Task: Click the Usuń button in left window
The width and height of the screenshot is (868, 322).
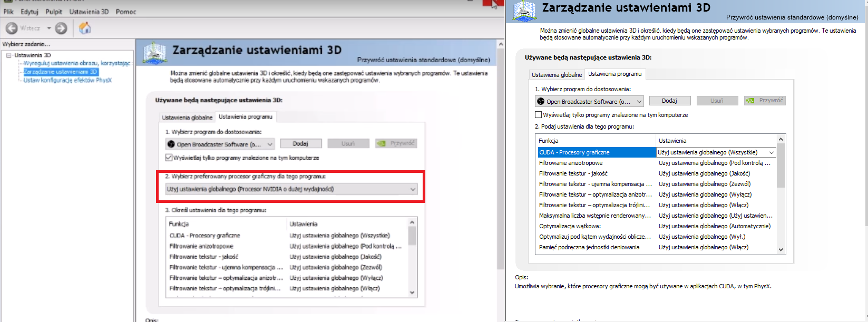Action: [348, 143]
